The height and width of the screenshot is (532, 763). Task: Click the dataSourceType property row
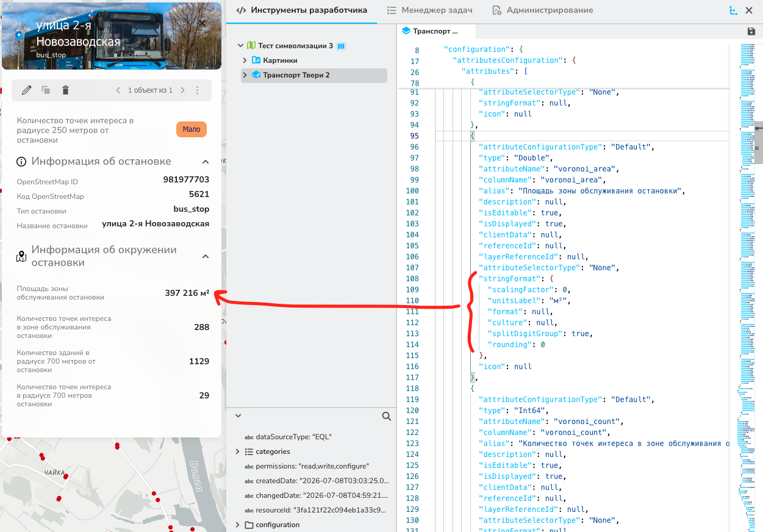(x=293, y=437)
